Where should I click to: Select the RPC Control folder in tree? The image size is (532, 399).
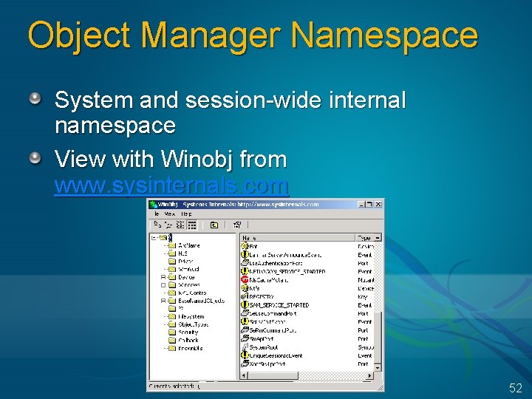(192, 293)
